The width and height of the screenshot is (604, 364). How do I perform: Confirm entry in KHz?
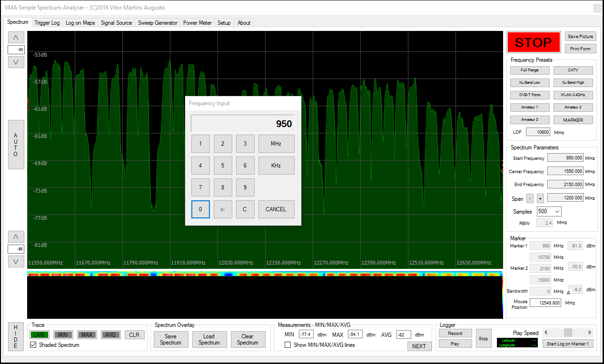pos(276,166)
